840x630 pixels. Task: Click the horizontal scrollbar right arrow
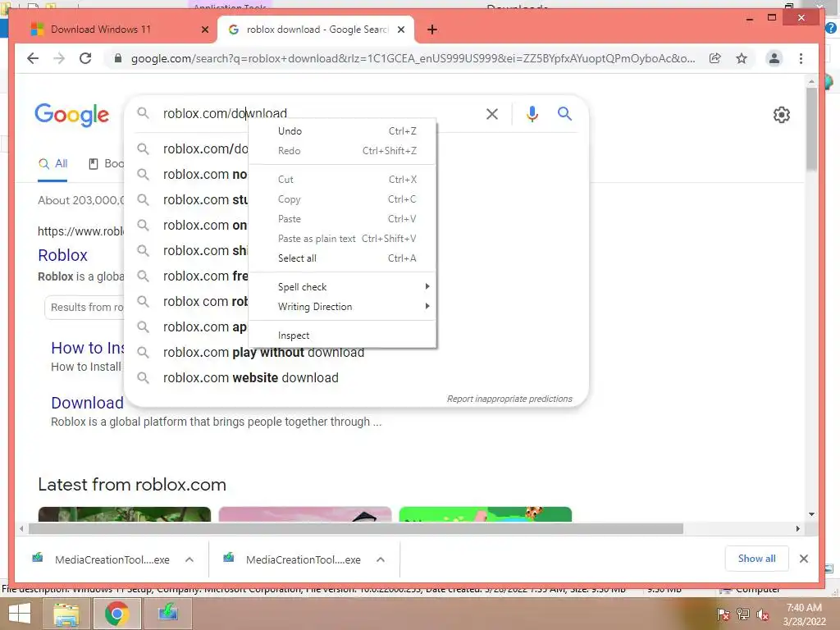click(x=797, y=529)
